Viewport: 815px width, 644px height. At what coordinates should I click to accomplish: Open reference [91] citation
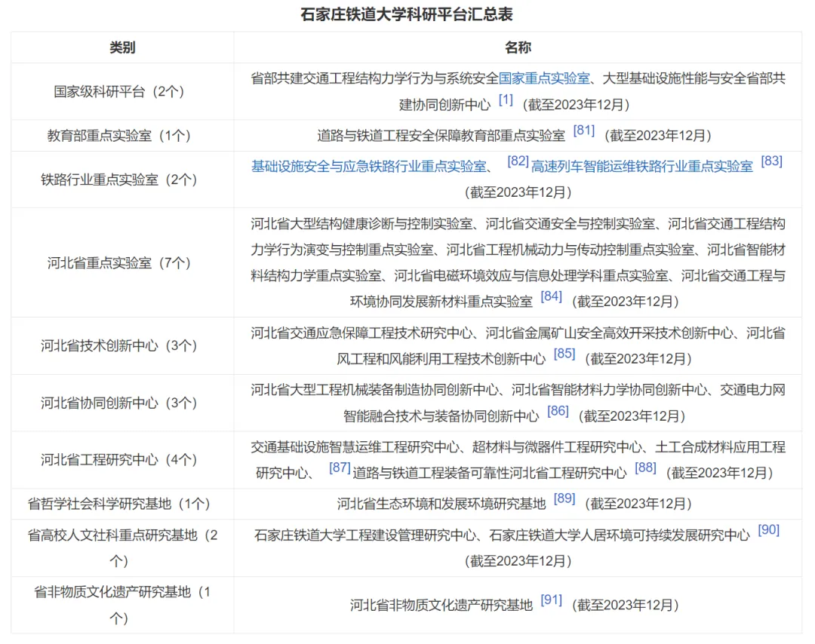pyautogui.click(x=551, y=600)
